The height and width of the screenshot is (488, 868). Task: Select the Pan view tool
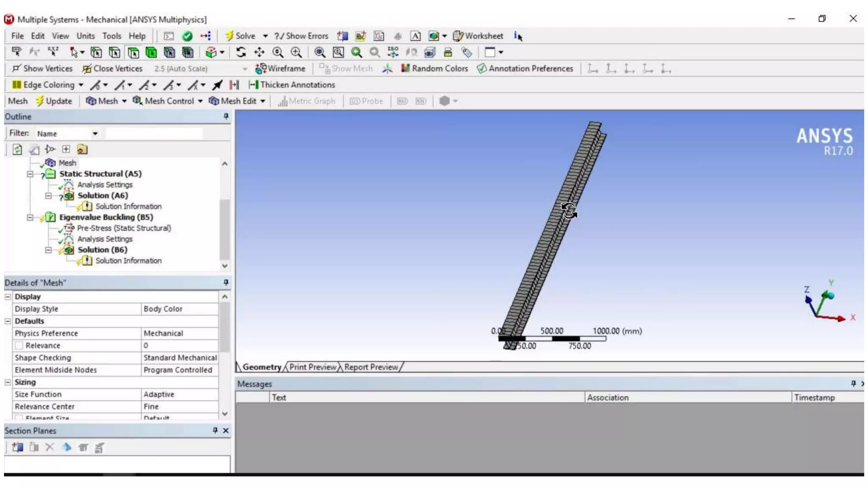click(259, 53)
